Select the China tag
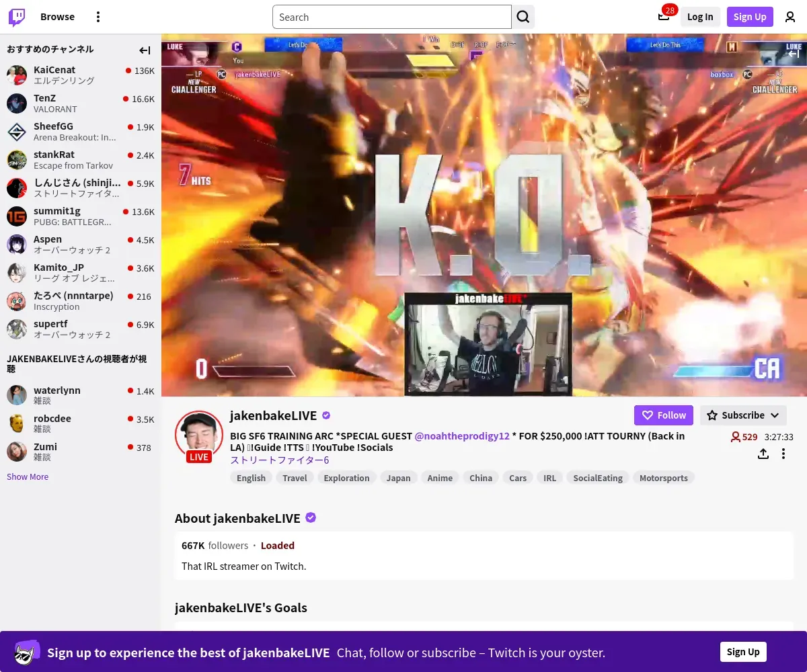The width and height of the screenshot is (807, 672). pyautogui.click(x=481, y=478)
